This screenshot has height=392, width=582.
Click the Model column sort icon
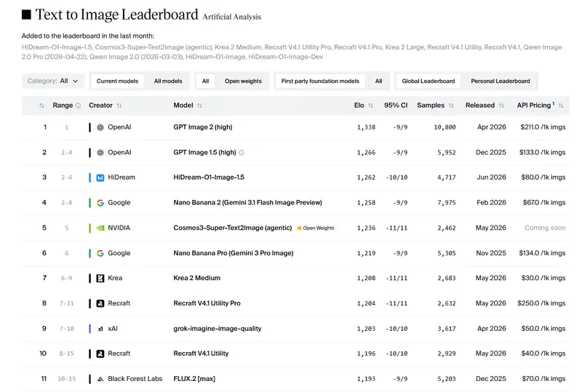click(199, 105)
